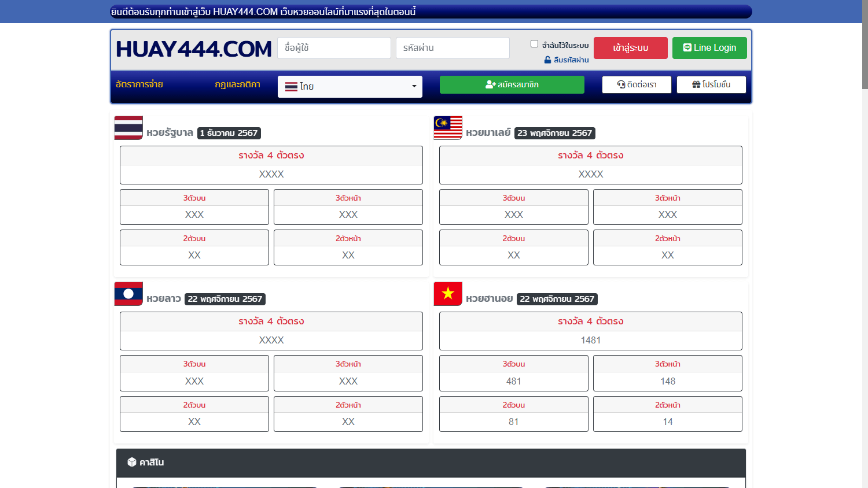Click the Vietnam flag beside หวยฮานอย
This screenshot has height=488, width=868.
(x=448, y=294)
